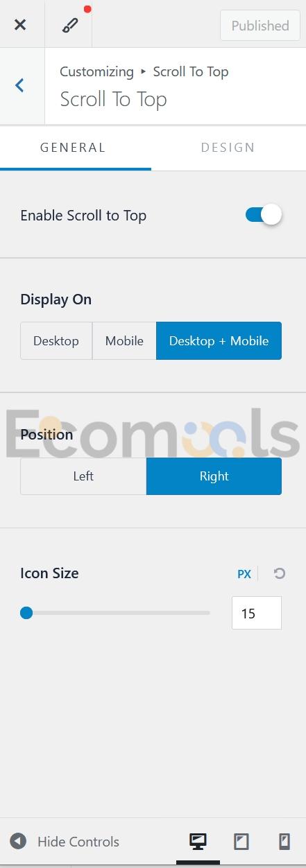Toggle Enable Scroll to Top switch
306x868 pixels.
(x=264, y=215)
